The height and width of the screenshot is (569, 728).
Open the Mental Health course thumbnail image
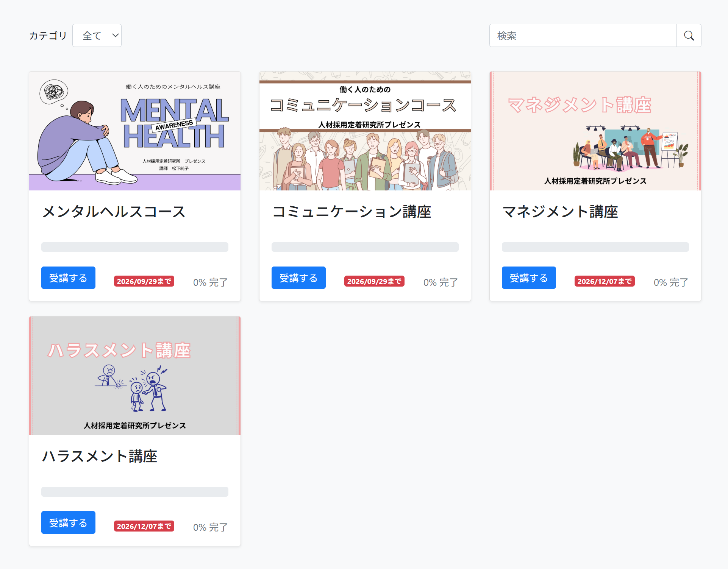click(x=135, y=131)
